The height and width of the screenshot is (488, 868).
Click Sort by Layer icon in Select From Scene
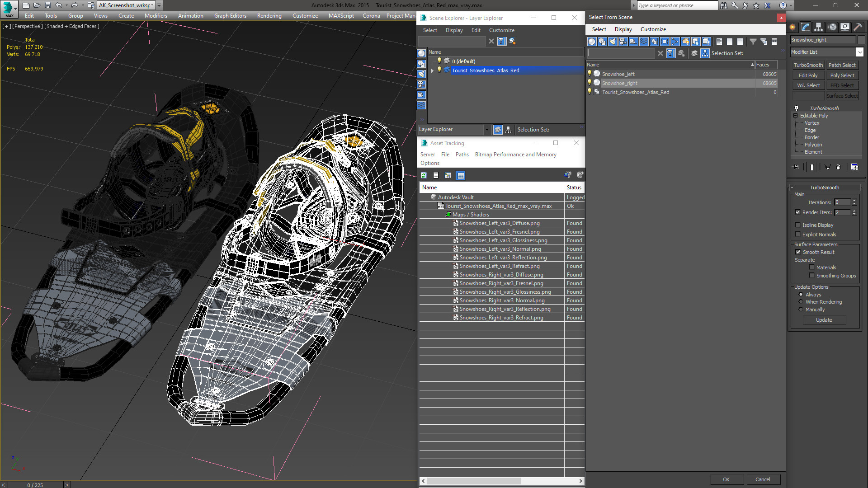694,53
